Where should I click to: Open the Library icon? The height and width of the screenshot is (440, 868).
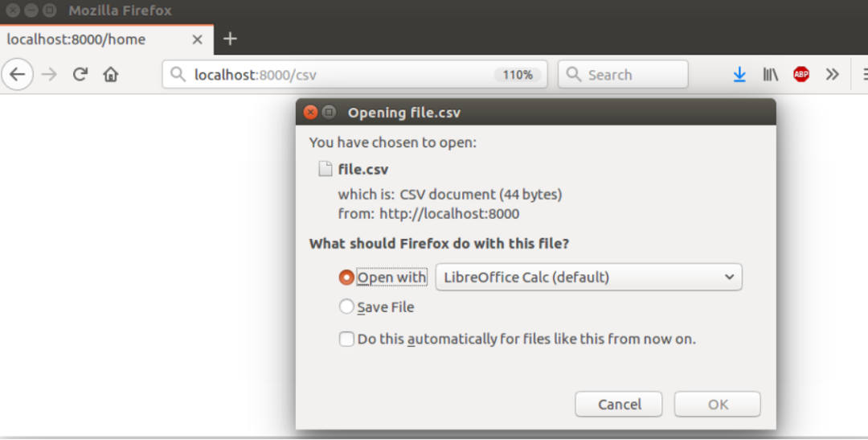tap(770, 74)
